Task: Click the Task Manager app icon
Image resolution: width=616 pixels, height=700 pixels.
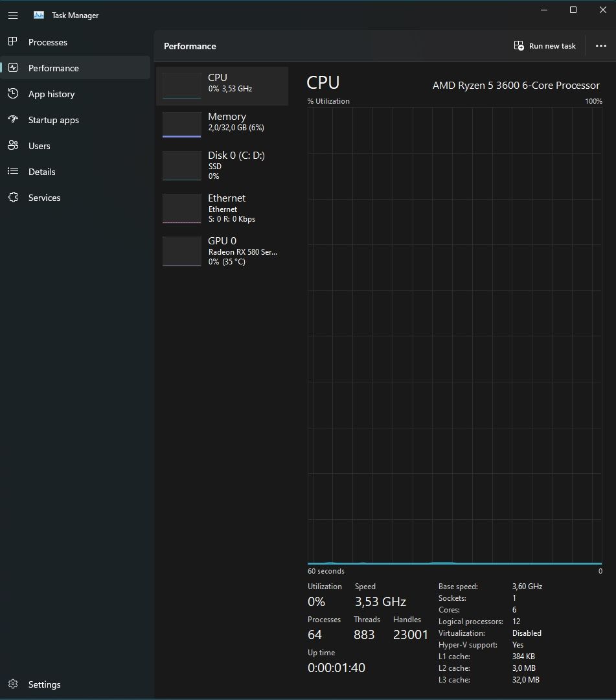Action: click(39, 15)
